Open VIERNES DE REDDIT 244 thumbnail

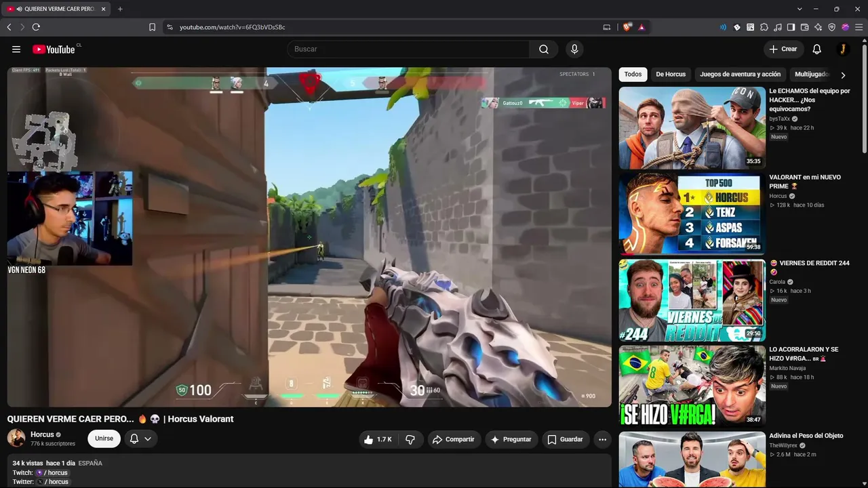coord(692,300)
